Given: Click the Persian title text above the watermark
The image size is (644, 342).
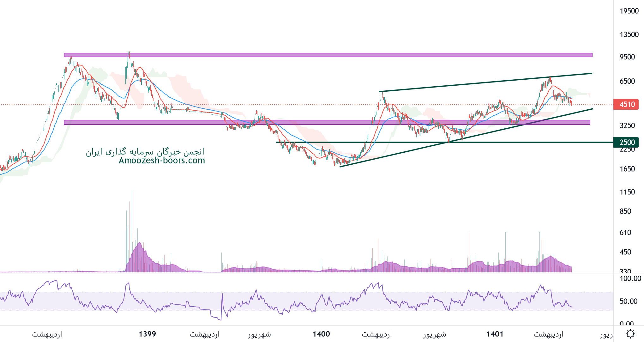Looking at the screenshot, I should tap(145, 152).
